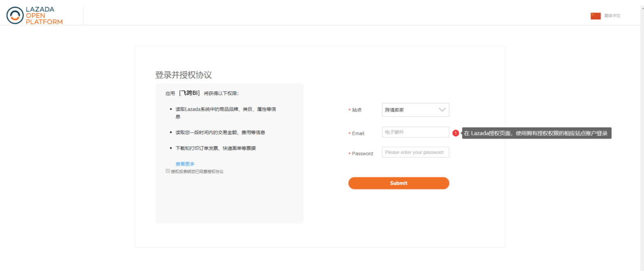Image resolution: width=644 pixels, height=271 pixels.
Task: Click the dark tooltip about Lazada授权页面
Action: (x=536, y=133)
